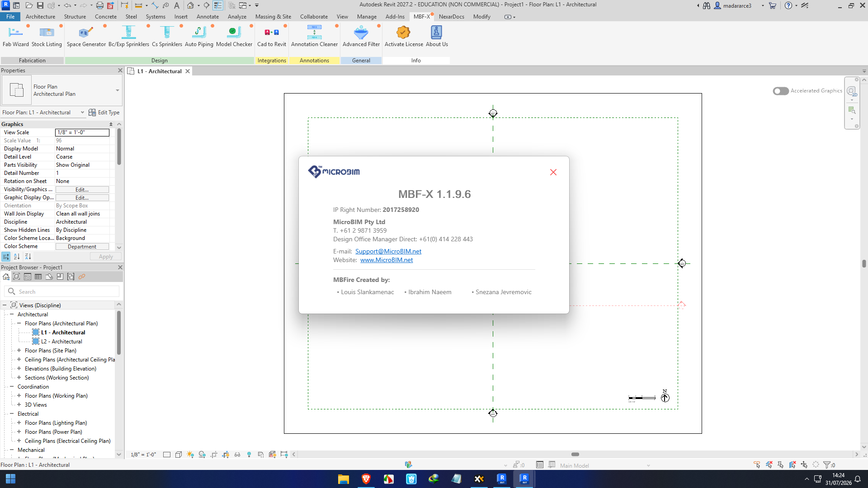The width and height of the screenshot is (868, 488).
Task: Click the Undo arrow in quick access toolbar
Action: (67, 5)
